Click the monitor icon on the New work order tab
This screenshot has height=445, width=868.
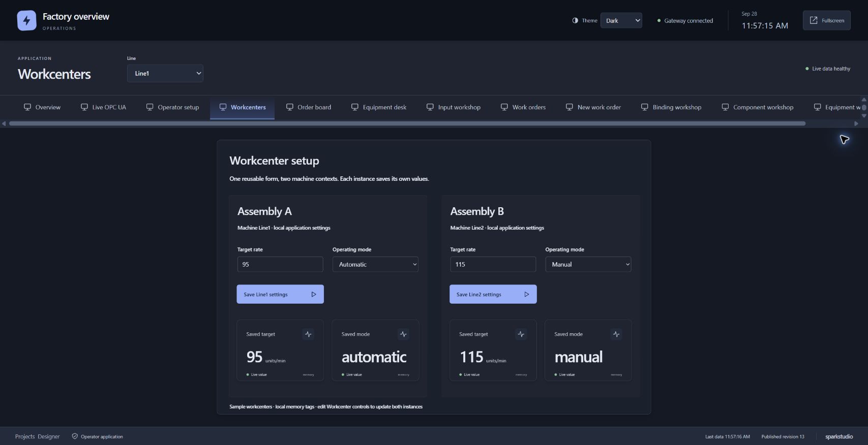tap(570, 107)
